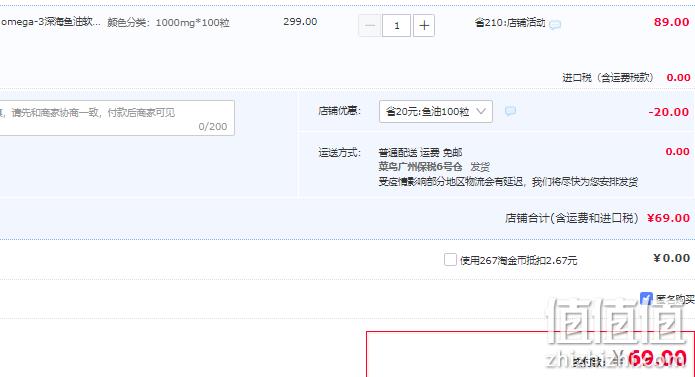Click the product title omega-3深海鱼油软...
Screen dimensions: 695x377
click(x=50, y=22)
